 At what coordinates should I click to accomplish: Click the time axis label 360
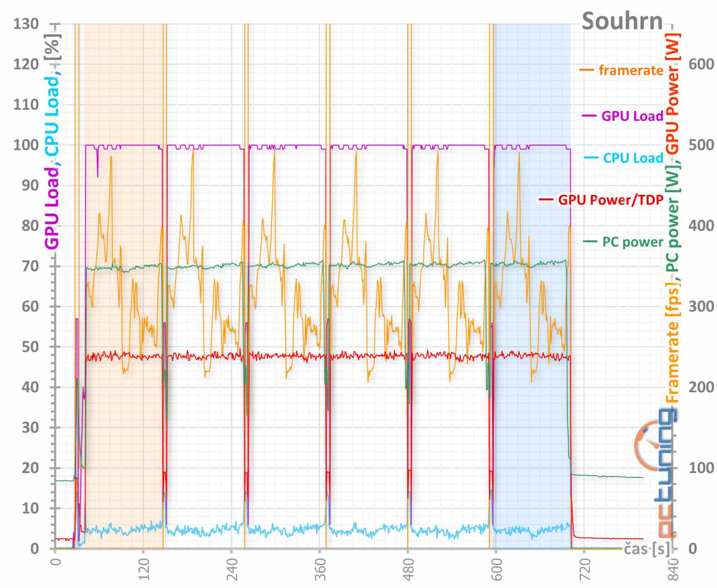coord(320,569)
